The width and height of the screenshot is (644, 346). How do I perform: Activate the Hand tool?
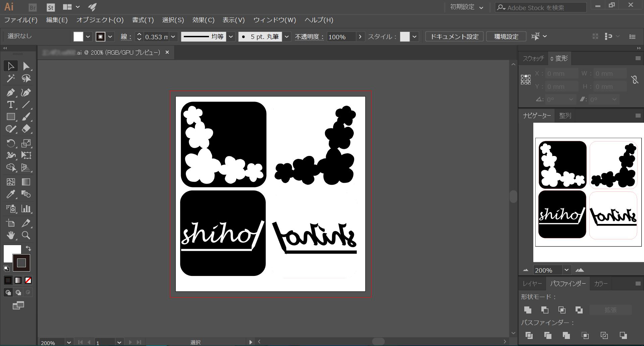pyautogui.click(x=11, y=235)
